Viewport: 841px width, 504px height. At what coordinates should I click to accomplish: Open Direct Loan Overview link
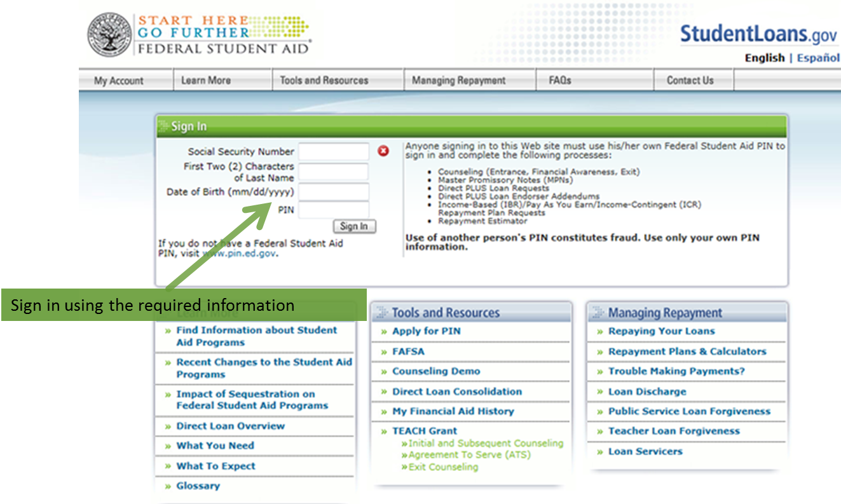(230, 426)
